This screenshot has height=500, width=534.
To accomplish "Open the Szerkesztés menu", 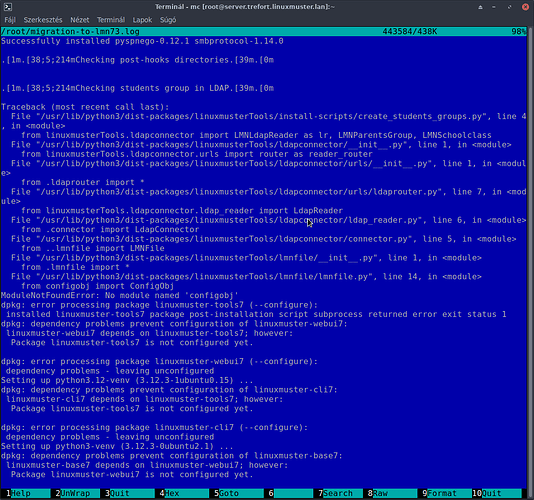I will tap(43, 20).
